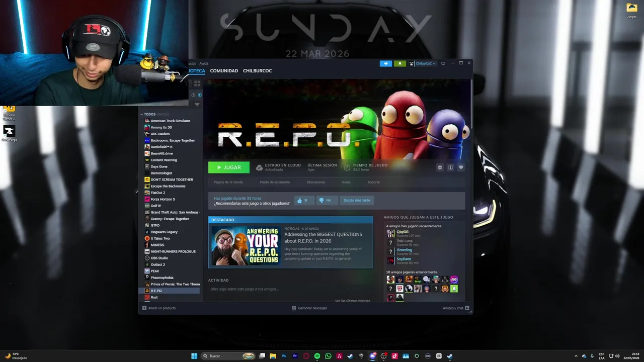
Task: Select Hogwarts Legacy in library
Action: tap(170, 232)
